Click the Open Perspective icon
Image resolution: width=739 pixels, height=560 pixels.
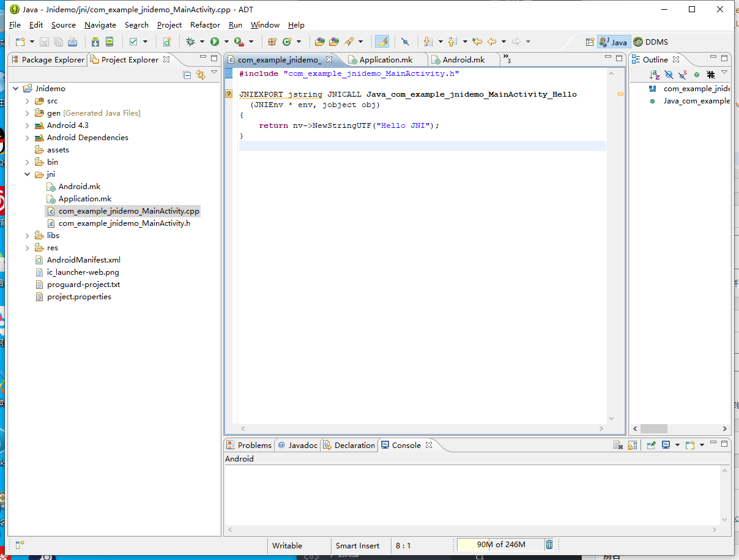pos(589,42)
